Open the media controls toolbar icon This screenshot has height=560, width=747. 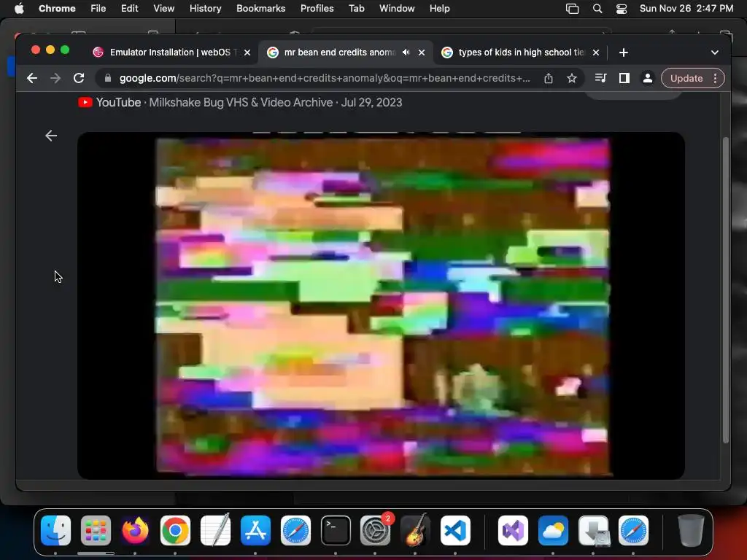point(601,78)
